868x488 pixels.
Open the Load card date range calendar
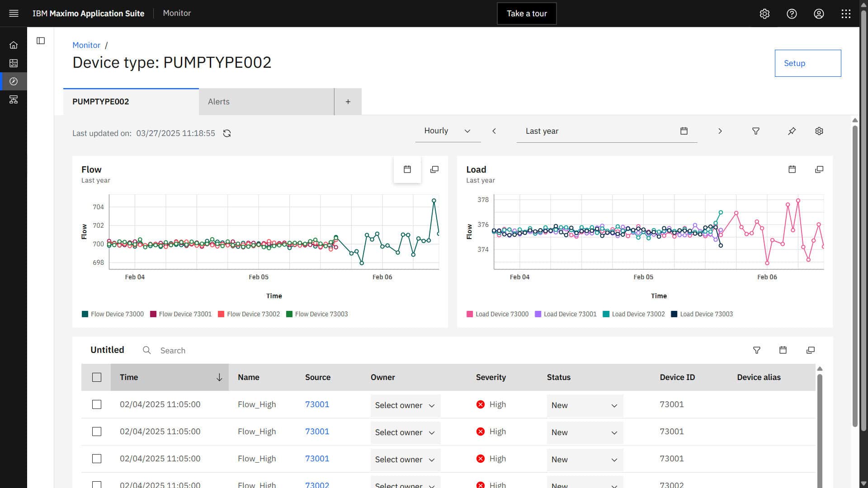(792, 169)
